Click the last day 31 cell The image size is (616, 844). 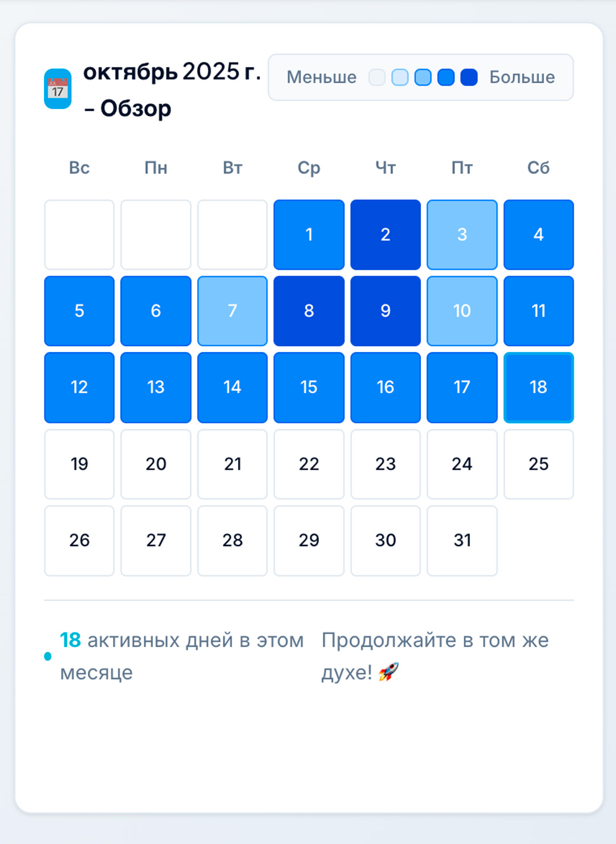coord(462,540)
